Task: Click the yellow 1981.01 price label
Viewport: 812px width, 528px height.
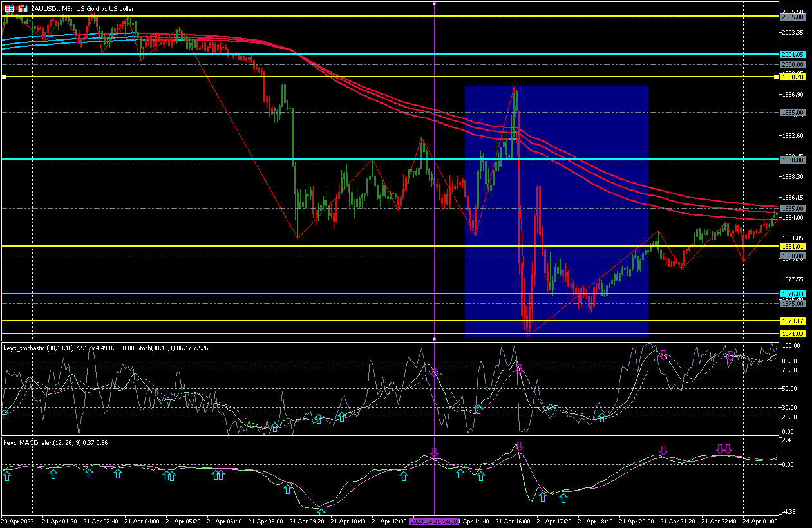Action: 792,246
